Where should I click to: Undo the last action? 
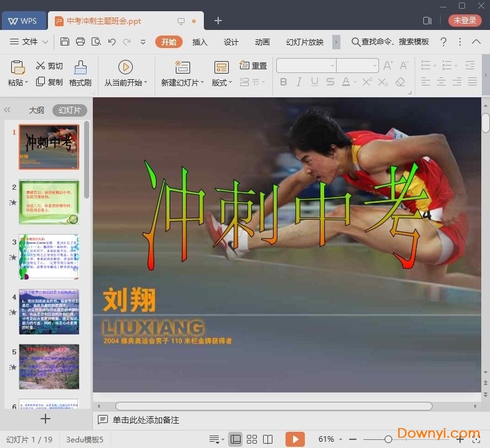tap(112, 42)
